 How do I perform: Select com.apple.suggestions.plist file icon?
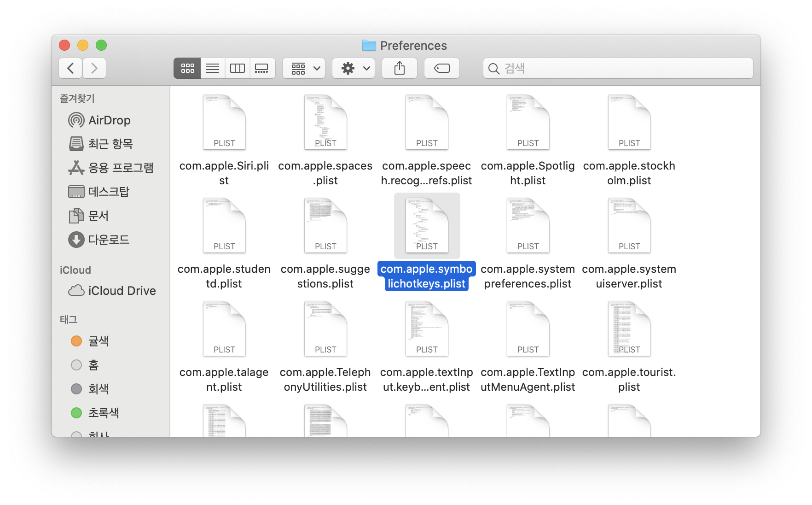[325, 225]
